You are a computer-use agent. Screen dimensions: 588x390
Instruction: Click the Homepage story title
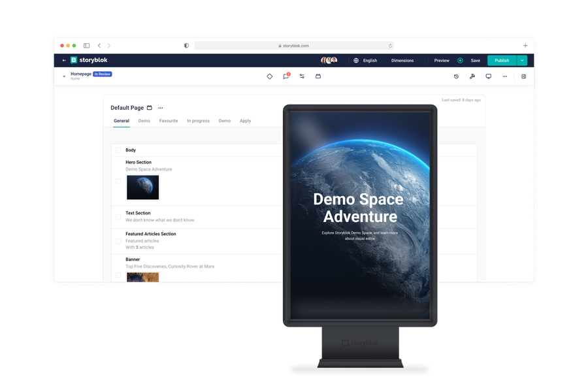point(81,74)
